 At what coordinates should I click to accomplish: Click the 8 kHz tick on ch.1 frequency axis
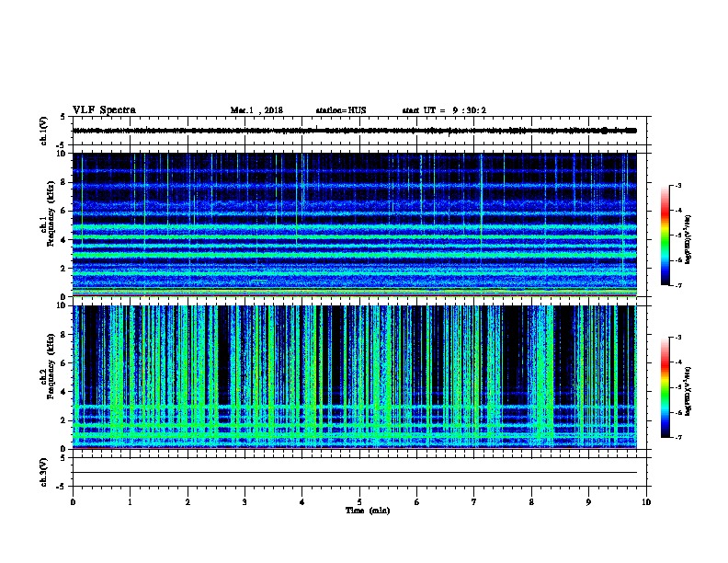click(x=64, y=182)
